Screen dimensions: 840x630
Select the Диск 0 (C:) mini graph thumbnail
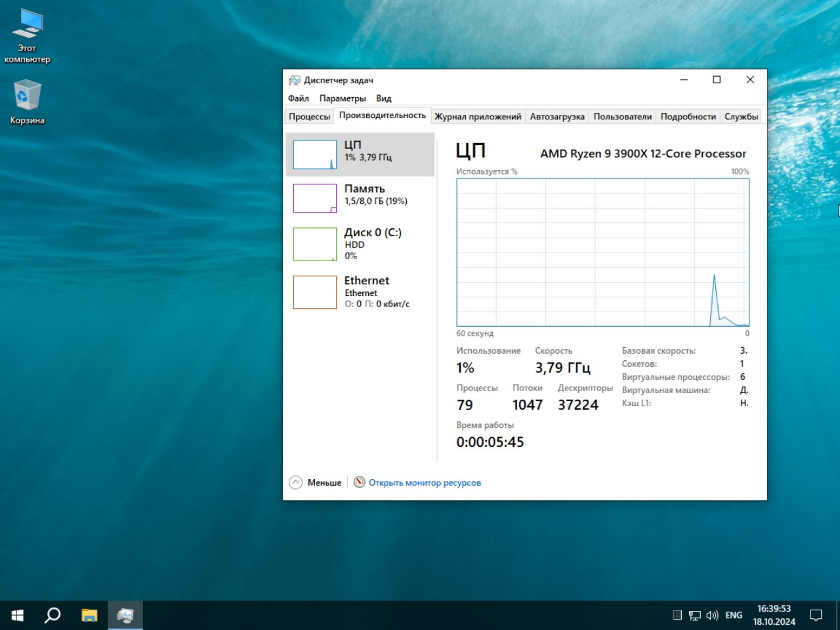click(x=315, y=244)
